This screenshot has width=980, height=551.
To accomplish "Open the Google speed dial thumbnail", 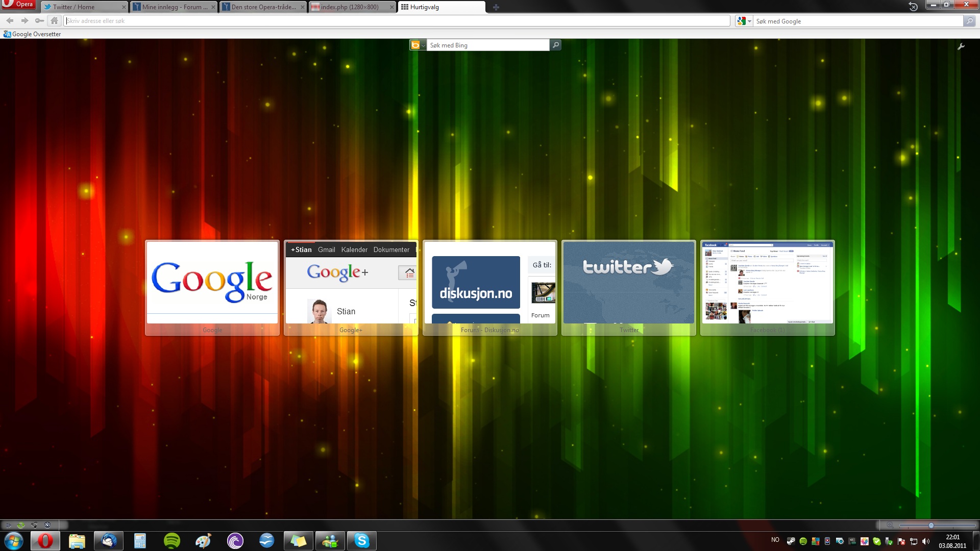I will [x=212, y=288].
